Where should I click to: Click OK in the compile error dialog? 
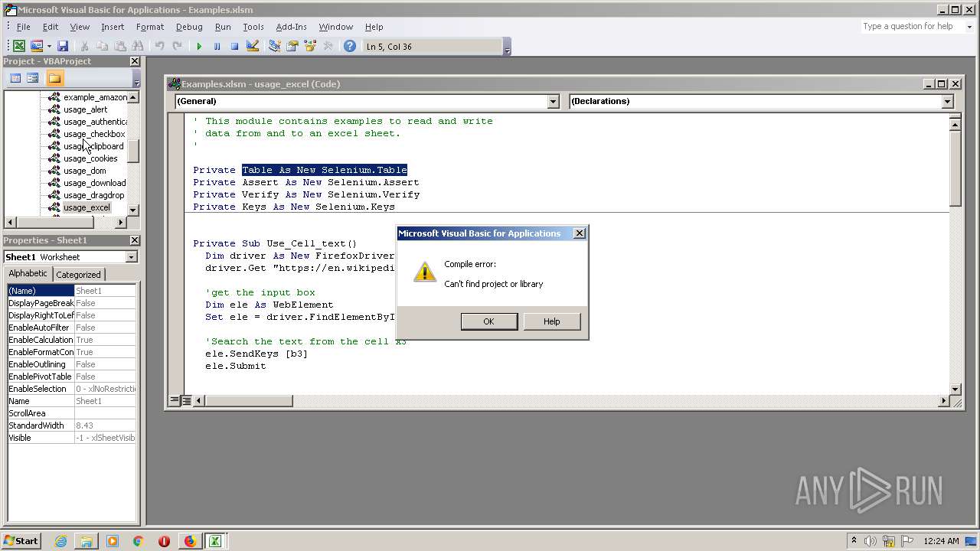point(489,321)
